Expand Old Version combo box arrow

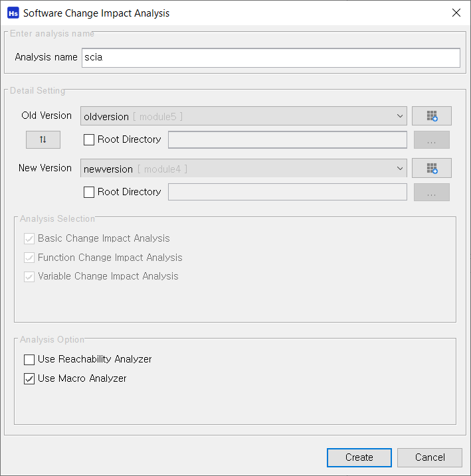pyautogui.click(x=400, y=116)
